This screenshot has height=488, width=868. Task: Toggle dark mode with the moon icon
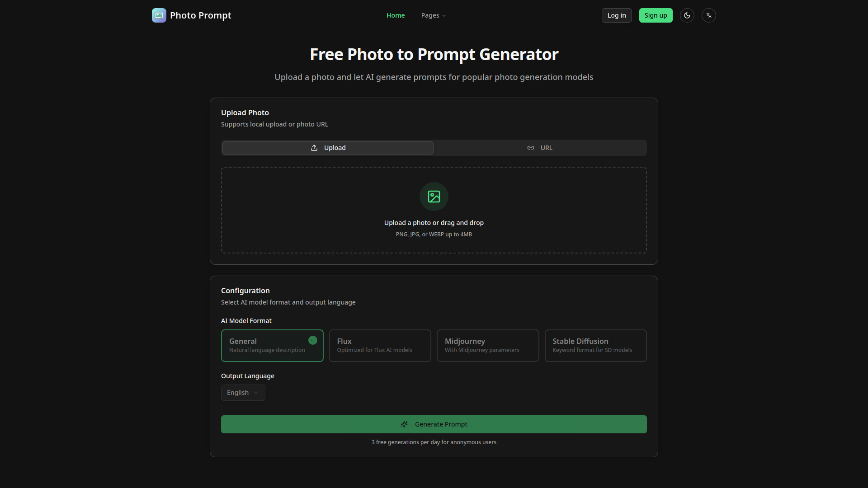[687, 15]
